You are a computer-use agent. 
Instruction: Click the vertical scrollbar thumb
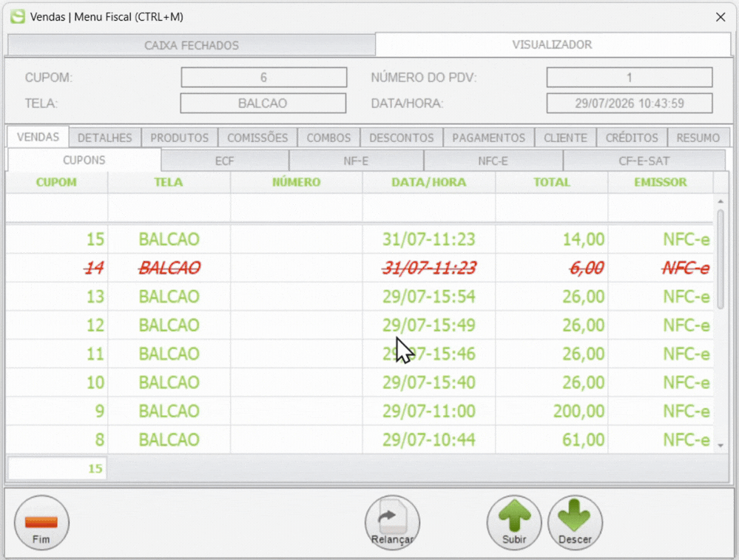(721, 259)
